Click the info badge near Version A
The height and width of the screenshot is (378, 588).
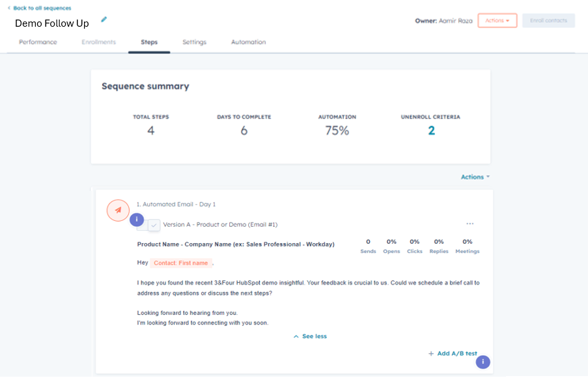137,220
